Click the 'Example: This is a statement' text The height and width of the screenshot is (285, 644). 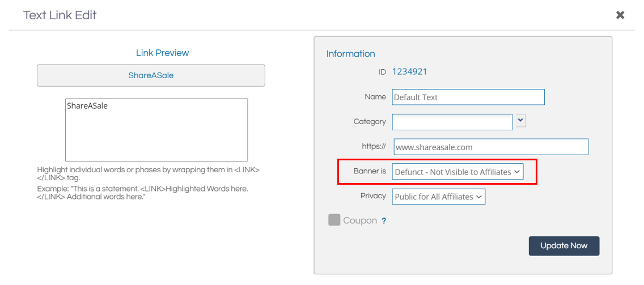142,193
